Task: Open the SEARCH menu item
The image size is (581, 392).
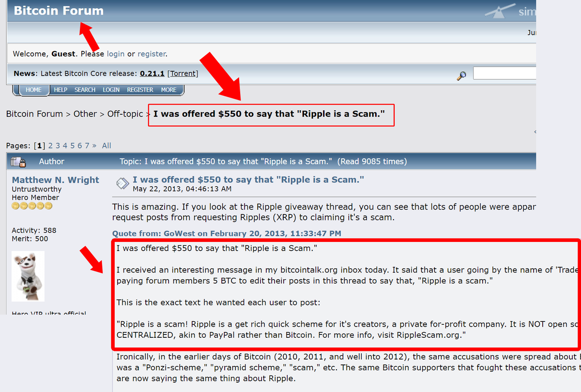Action: click(x=85, y=90)
